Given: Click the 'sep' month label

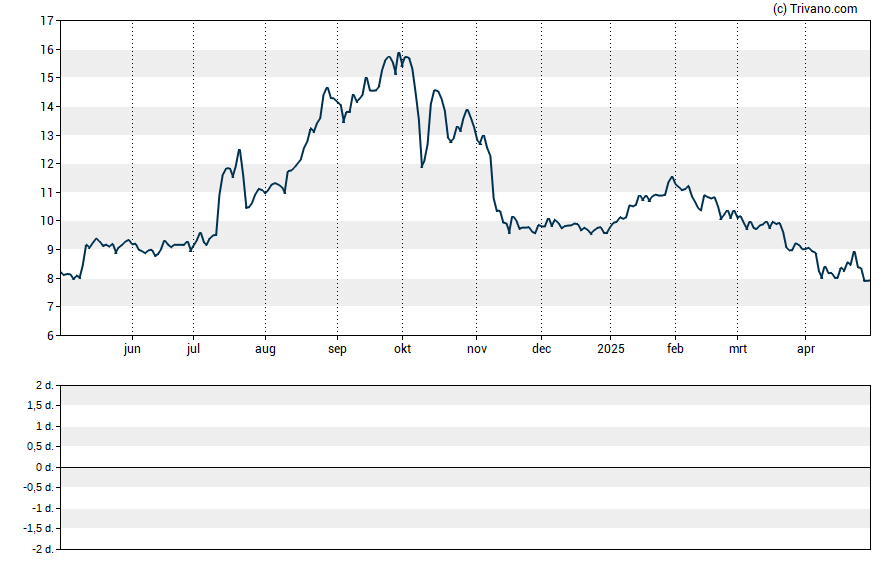Looking at the screenshot, I should [337, 349].
